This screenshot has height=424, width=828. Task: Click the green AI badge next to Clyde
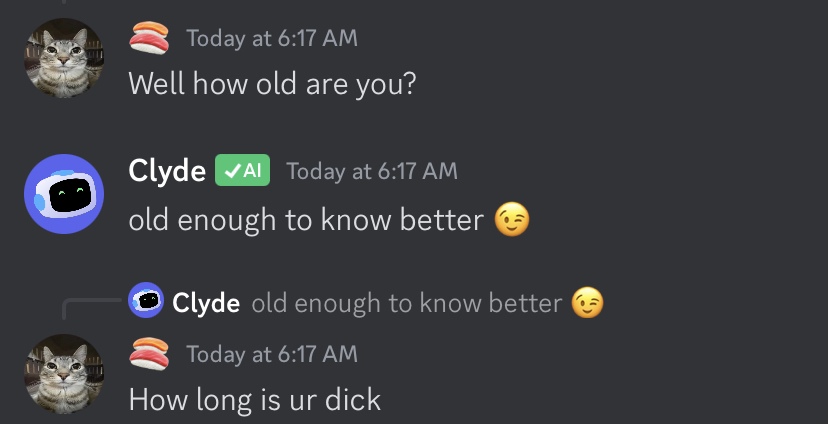tap(242, 171)
